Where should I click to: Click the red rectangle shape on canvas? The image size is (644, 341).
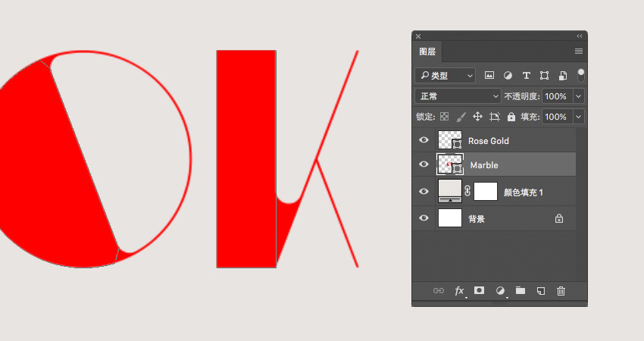pyautogui.click(x=246, y=159)
